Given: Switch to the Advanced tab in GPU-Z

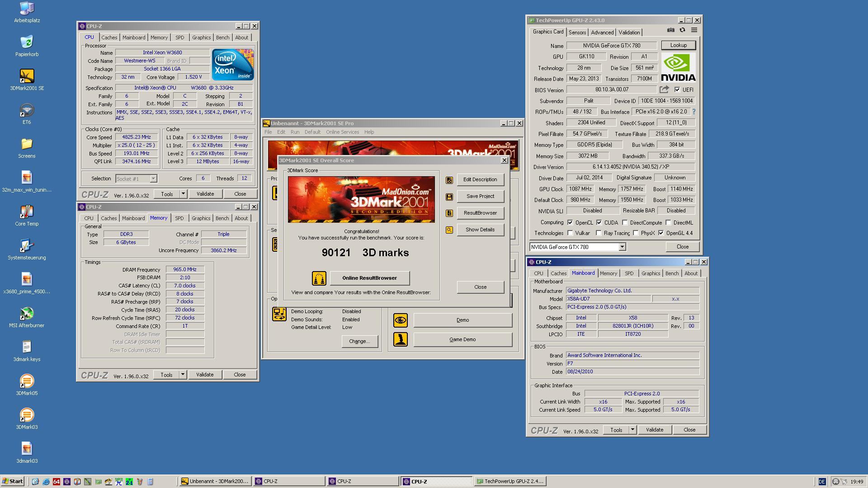Looking at the screenshot, I should coord(602,33).
